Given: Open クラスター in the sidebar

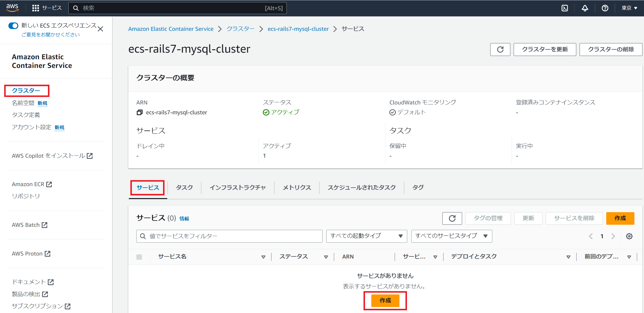Looking at the screenshot, I should 26,91.
